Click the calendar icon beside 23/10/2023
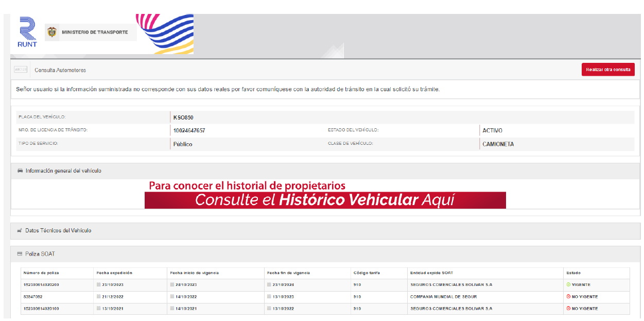This screenshot has width=644, height=321. [99, 284]
